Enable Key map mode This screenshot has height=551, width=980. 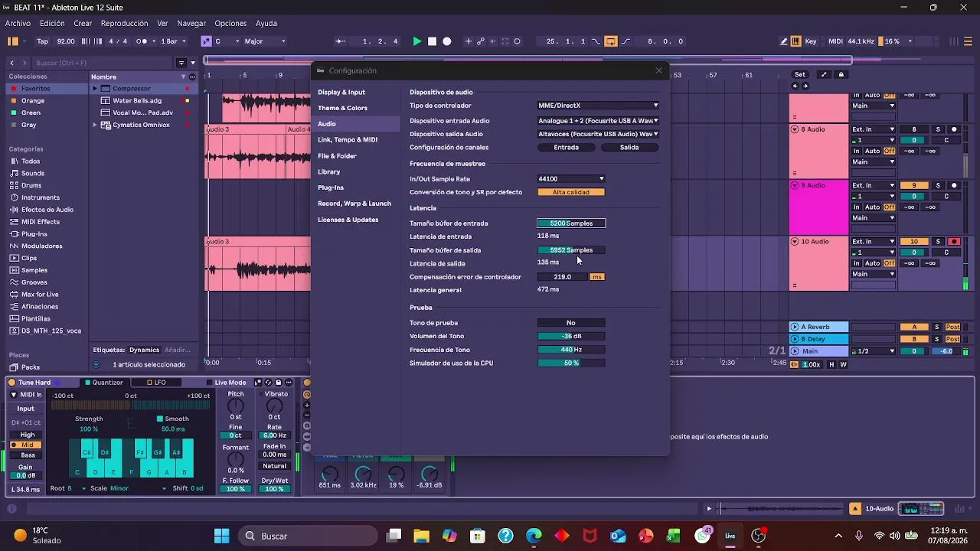pyautogui.click(x=811, y=41)
